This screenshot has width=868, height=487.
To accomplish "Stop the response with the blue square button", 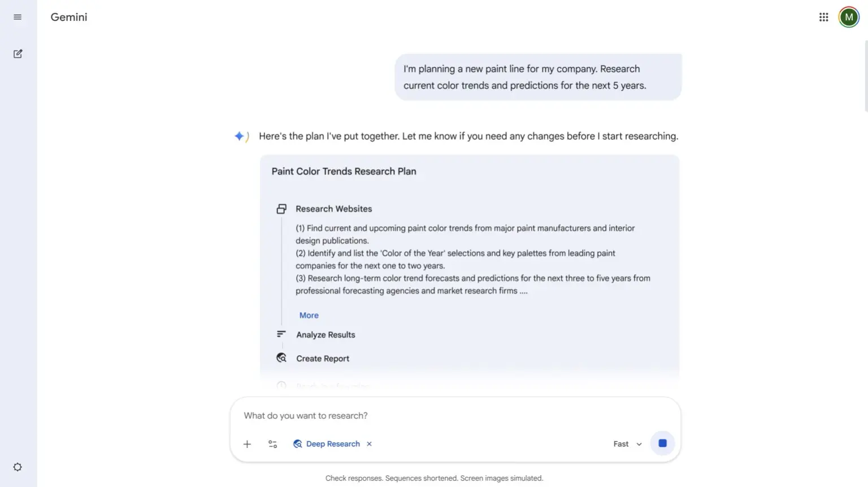I will click(x=662, y=443).
